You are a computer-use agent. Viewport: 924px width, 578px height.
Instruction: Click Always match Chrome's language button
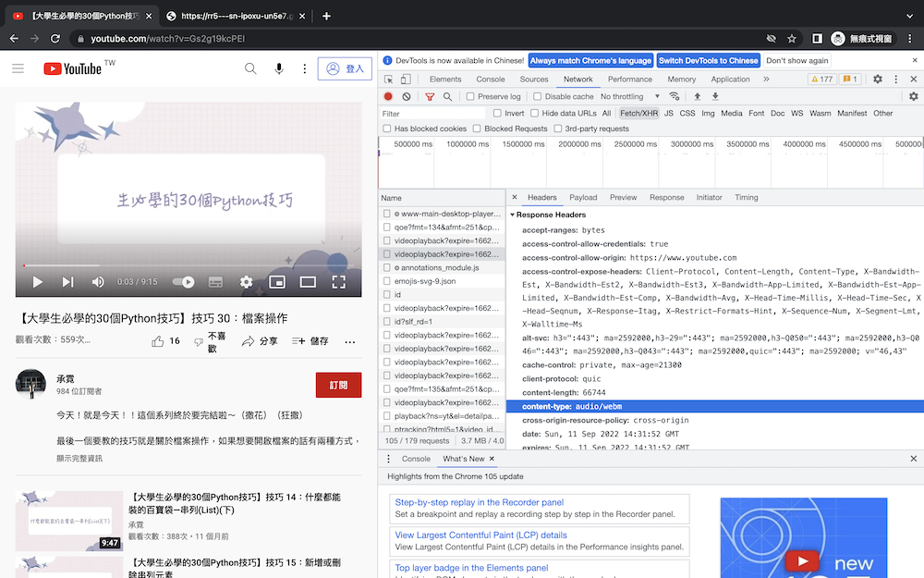pyautogui.click(x=590, y=61)
